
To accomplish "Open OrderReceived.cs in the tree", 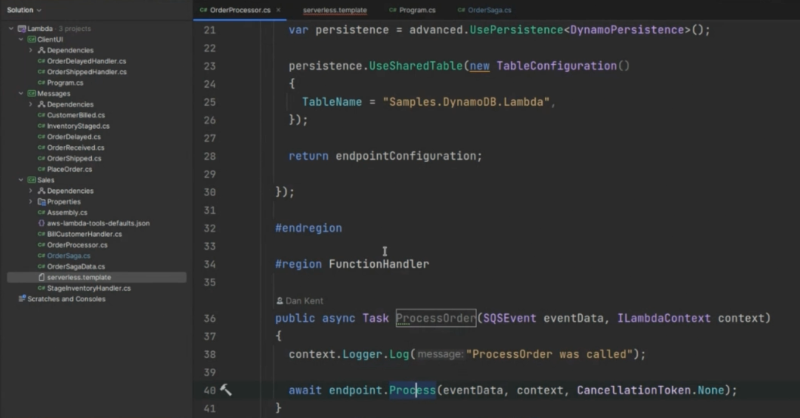I will pyautogui.click(x=76, y=147).
